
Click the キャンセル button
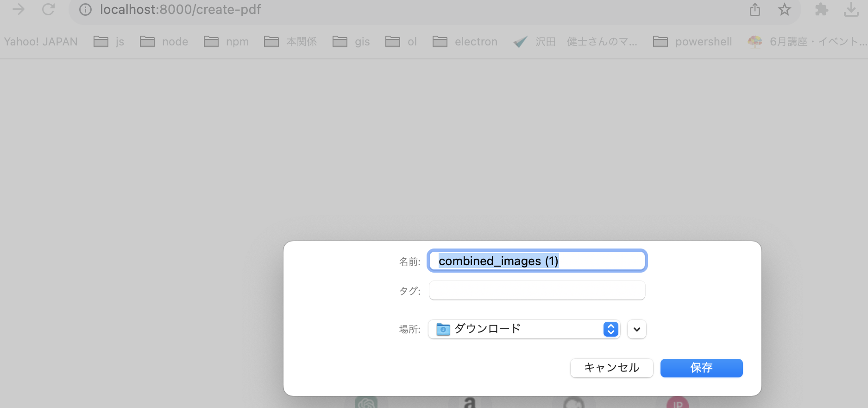(611, 368)
